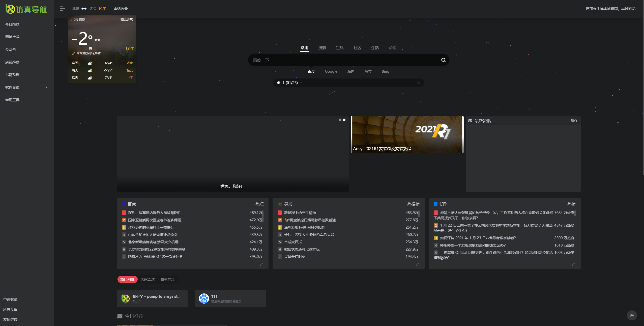Close the announcement bar with X
Image resolution: width=644 pixels, height=326 pixels.
[419, 83]
